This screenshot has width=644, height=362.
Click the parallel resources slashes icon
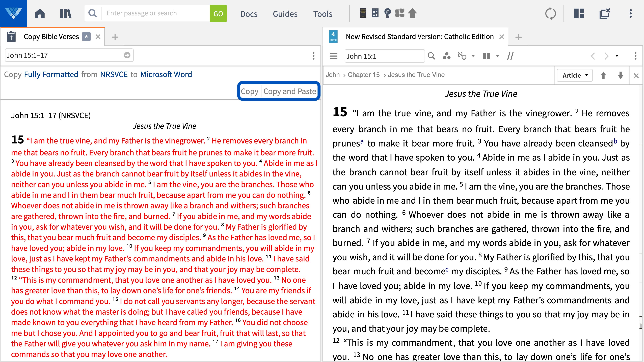pos(510,56)
